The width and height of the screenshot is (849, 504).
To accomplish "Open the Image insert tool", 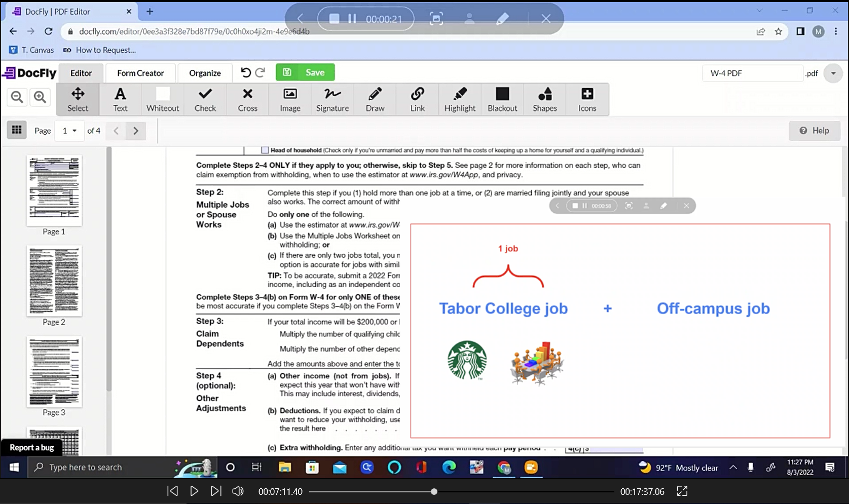I will pyautogui.click(x=290, y=99).
